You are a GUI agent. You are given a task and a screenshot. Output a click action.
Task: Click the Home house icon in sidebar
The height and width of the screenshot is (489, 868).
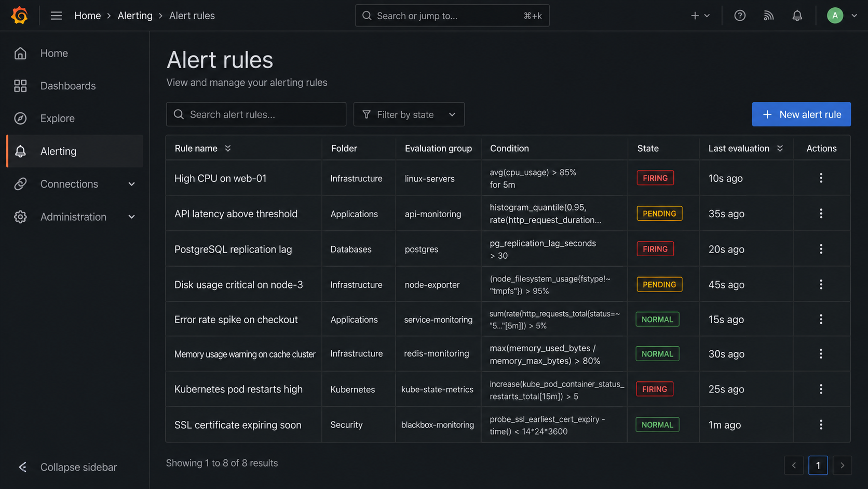tap(20, 53)
